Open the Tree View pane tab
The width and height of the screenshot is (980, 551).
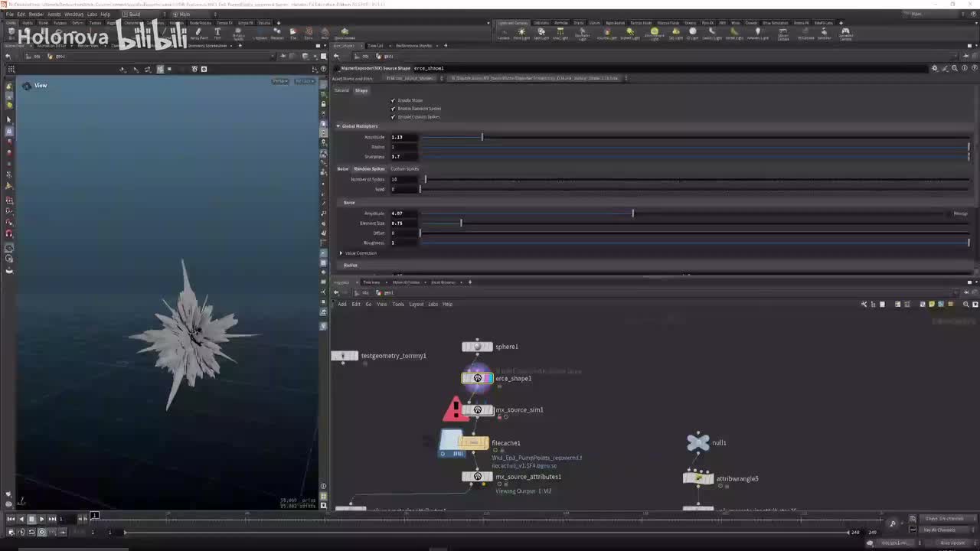click(371, 282)
